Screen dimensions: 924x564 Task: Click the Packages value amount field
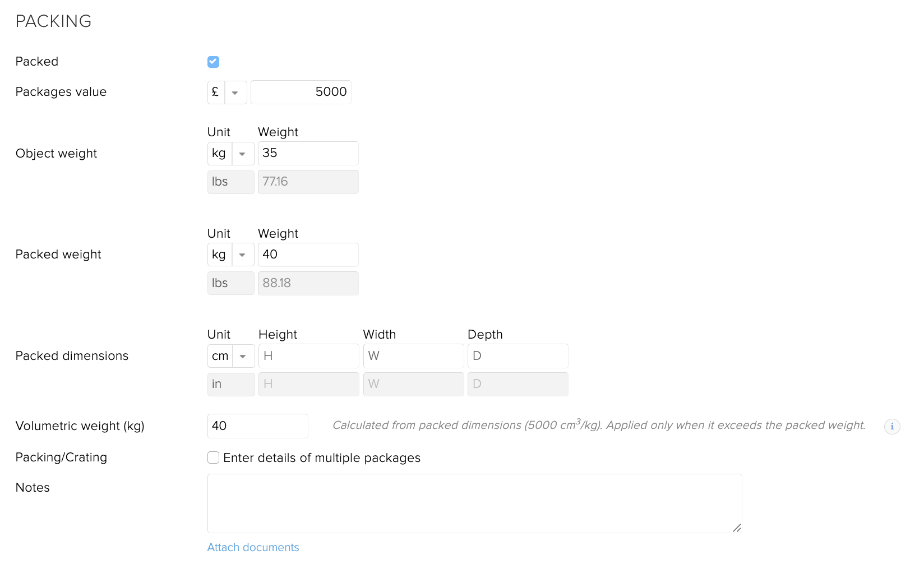(x=301, y=93)
